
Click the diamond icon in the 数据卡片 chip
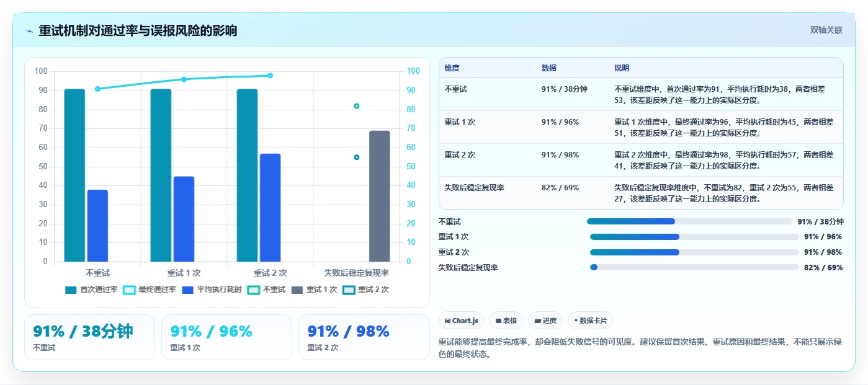(576, 321)
